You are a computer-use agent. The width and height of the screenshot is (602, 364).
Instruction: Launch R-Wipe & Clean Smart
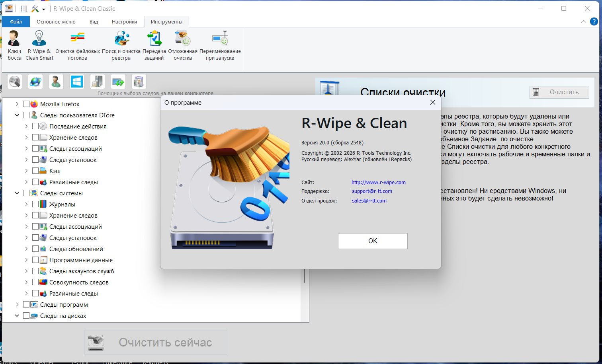coord(39,45)
